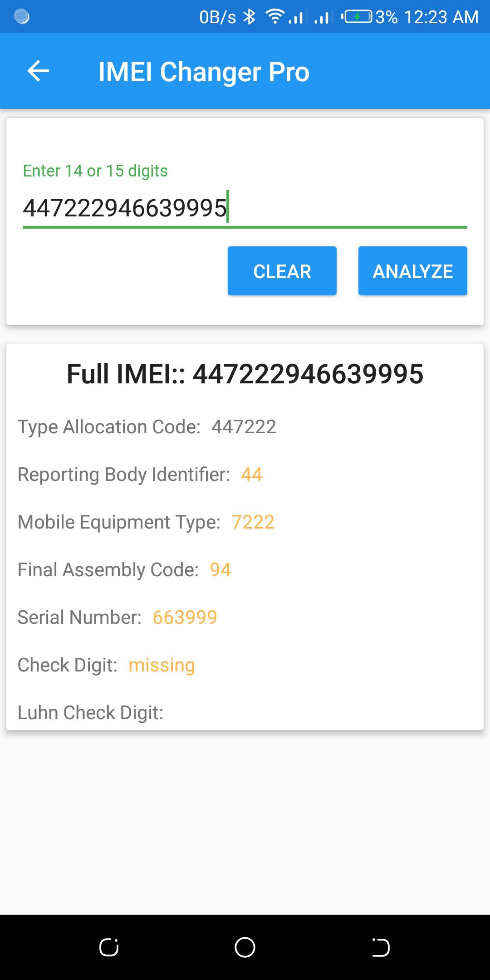Tap the IMEI Changer Pro title
The image size is (490, 980).
(x=204, y=72)
